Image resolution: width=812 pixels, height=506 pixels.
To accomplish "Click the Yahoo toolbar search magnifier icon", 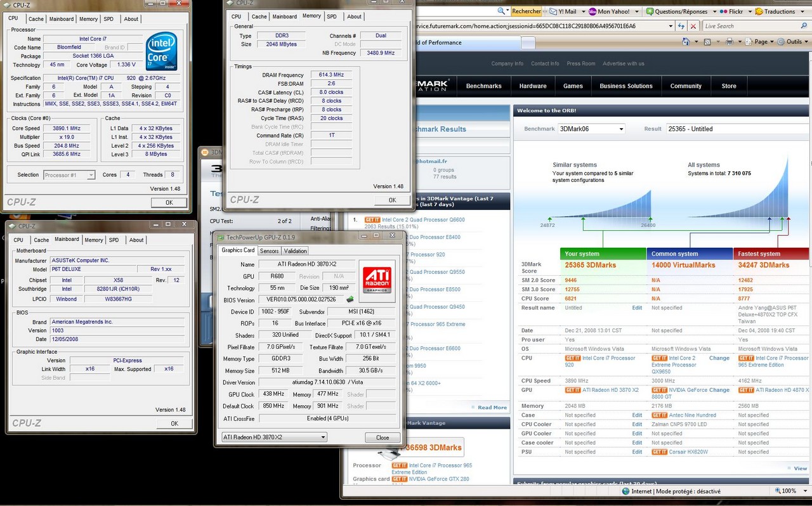I will (x=502, y=11).
